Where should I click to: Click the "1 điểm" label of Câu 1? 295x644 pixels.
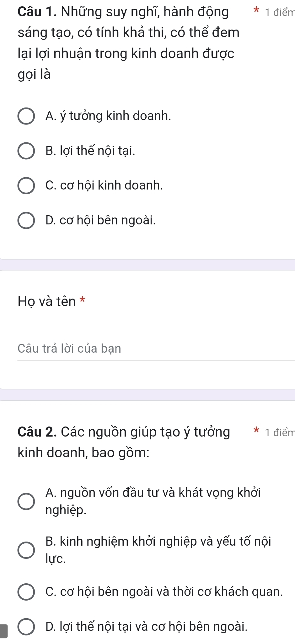279,13
